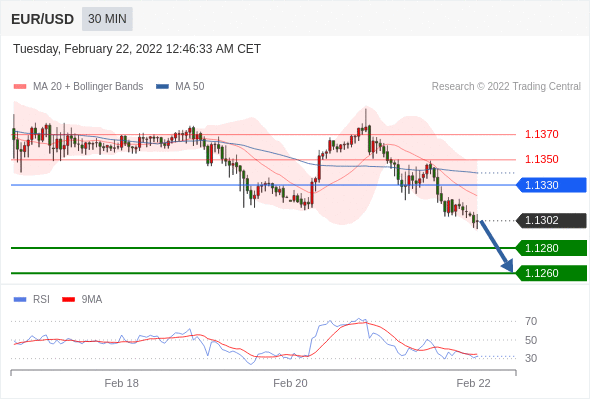Select the 1.1260 green target tag
Viewport: 590px width, 400px height.
(551, 273)
